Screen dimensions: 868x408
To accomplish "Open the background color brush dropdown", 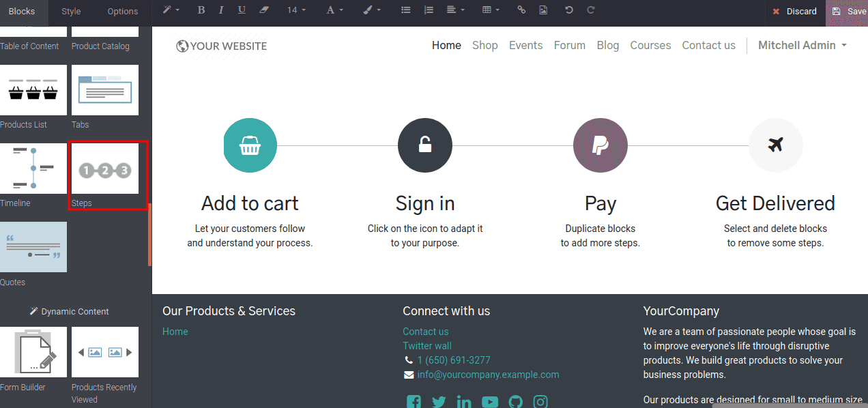I will click(x=371, y=10).
